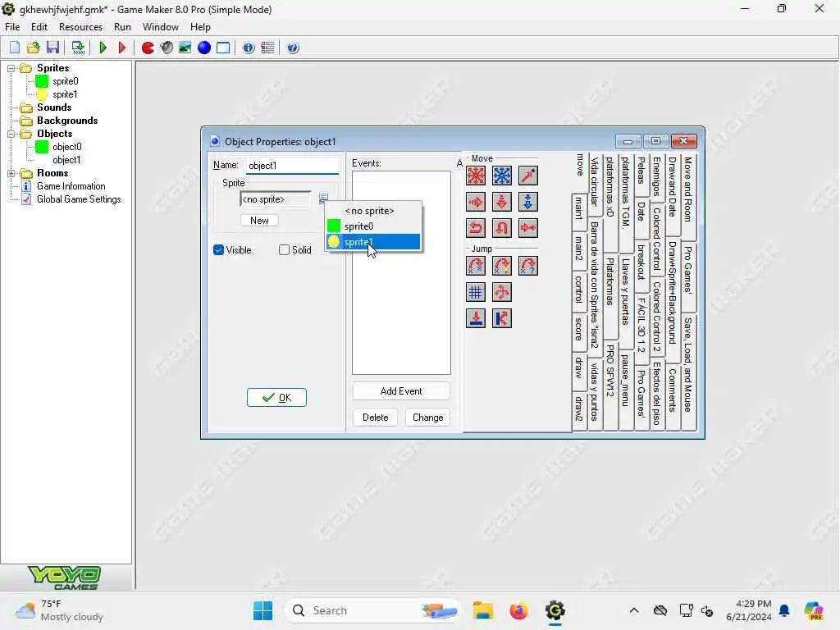Open Windows Start menu
Screen dimensions: 840x630
coord(262,610)
